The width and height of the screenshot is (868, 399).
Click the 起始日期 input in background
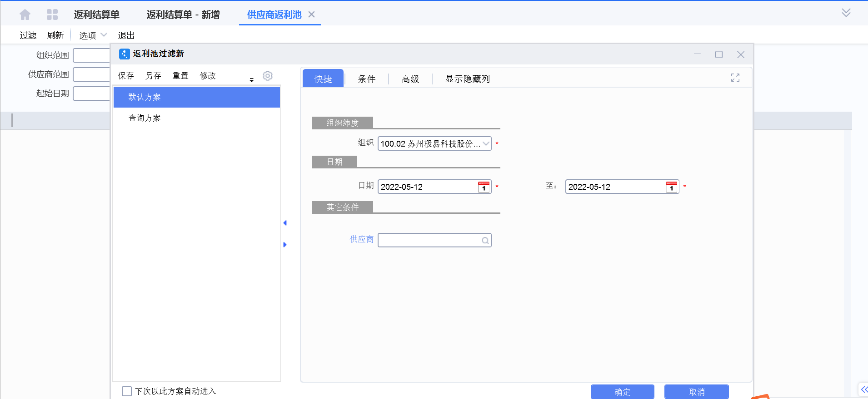(x=91, y=94)
